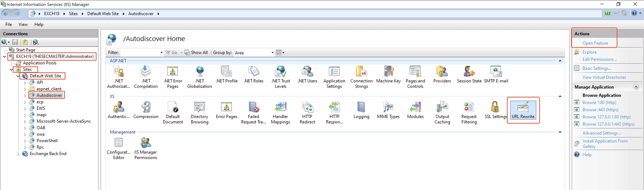This screenshot has height=190, width=644.
Task: Open Connection Strings feature
Action: coord(361,77)
